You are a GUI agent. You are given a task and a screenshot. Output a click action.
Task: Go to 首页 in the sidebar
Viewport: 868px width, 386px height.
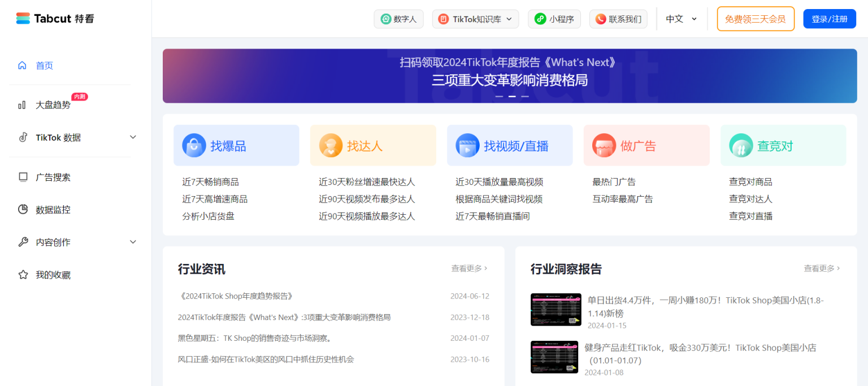point(44,65)
